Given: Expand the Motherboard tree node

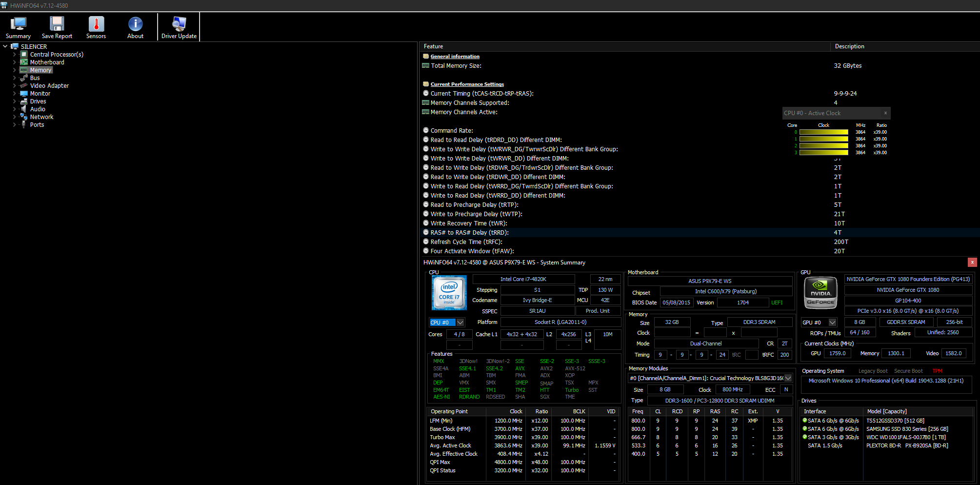Looking at the screenshot, I should pos(15,62).
